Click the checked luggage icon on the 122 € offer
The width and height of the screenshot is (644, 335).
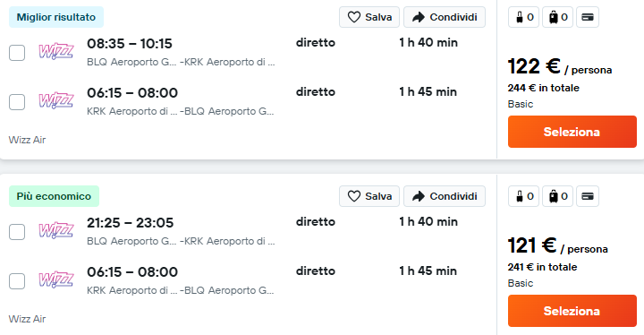coord(554,17)
